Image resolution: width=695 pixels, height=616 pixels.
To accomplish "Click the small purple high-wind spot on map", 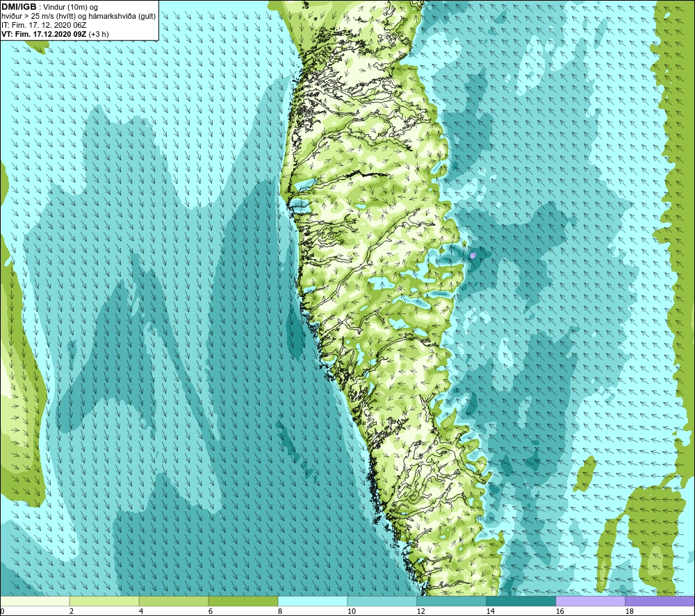I will tap(473, 255).
